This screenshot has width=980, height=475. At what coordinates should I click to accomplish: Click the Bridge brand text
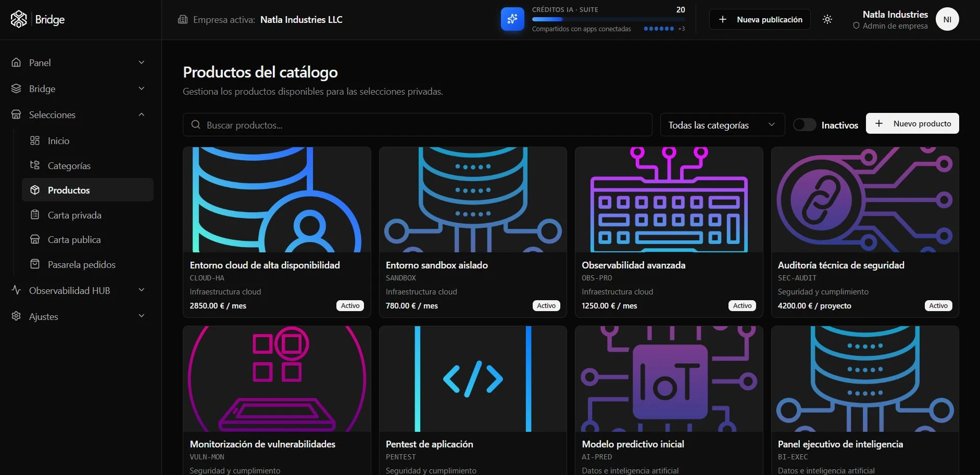click(x=50, y=20)
